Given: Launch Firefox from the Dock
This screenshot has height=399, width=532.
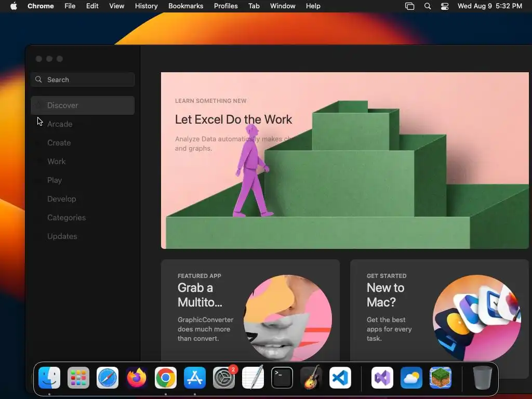Looking at the screenshot, I should tap(137, 378).
